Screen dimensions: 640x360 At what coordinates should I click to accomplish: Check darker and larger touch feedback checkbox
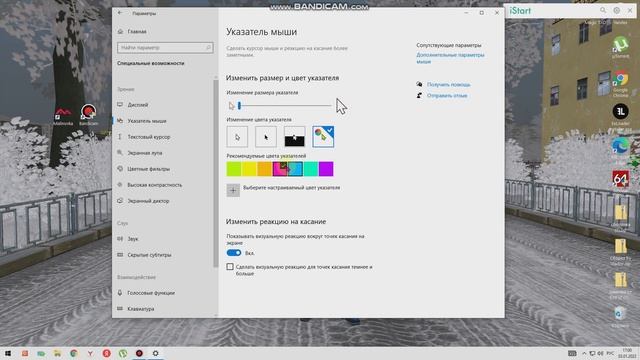click(230, 267)
